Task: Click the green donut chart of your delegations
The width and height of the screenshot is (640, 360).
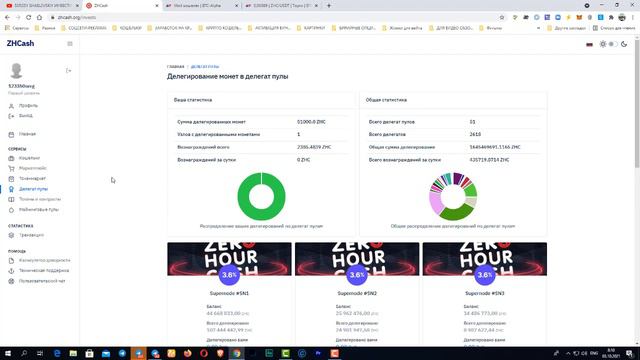Action: [262, 196]
